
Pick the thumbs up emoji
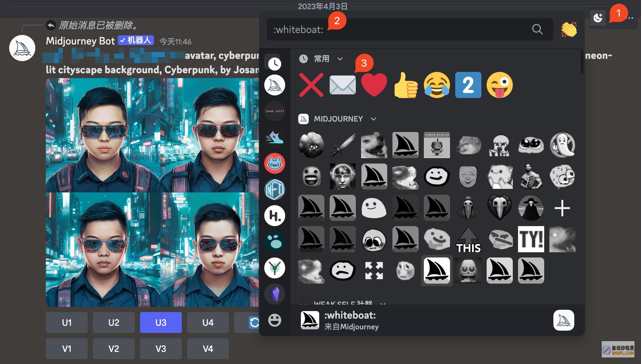tap(405, 85)
